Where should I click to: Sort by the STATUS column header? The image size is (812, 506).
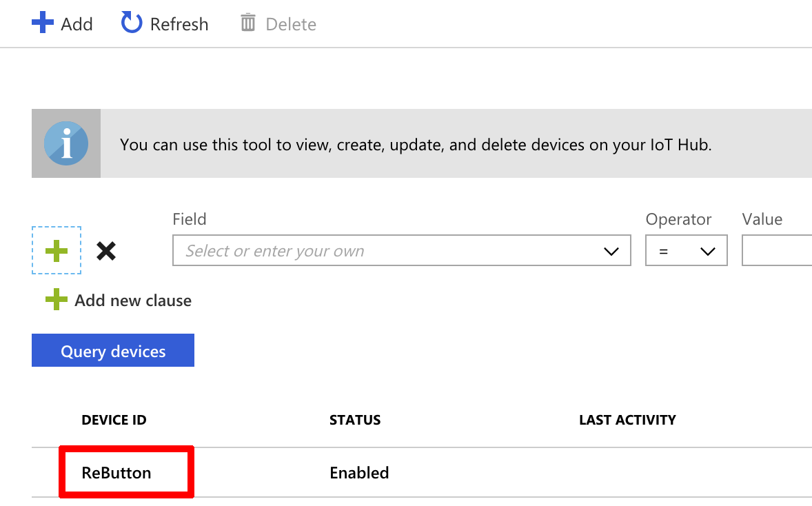(355, 420)
